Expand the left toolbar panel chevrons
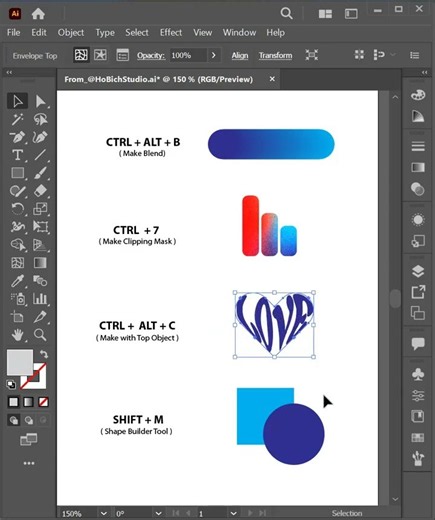The width and height of the screenshot is (435, 520). (x=9, y=72)
